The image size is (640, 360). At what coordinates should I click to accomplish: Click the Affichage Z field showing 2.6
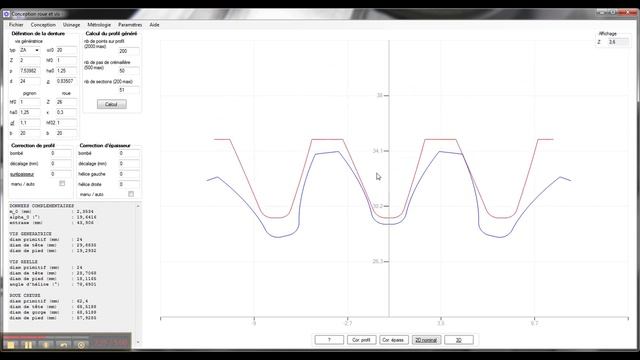coord(617,42)
